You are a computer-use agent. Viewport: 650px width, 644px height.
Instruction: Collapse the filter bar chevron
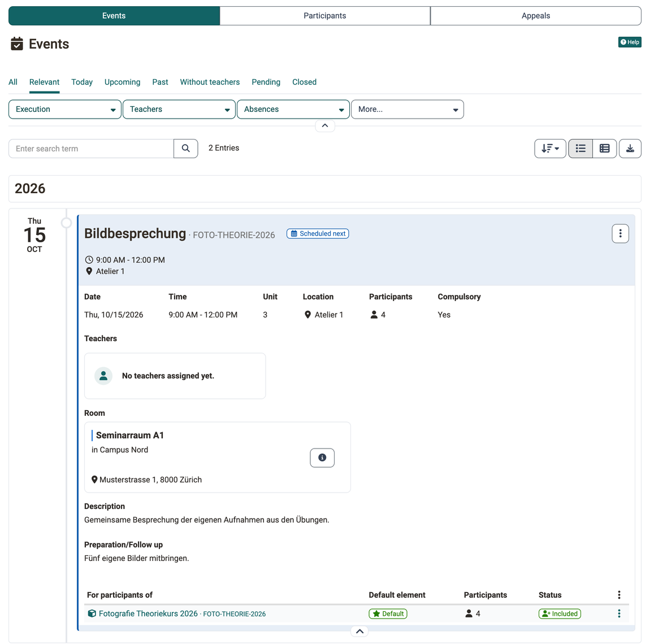pos(325,125)
